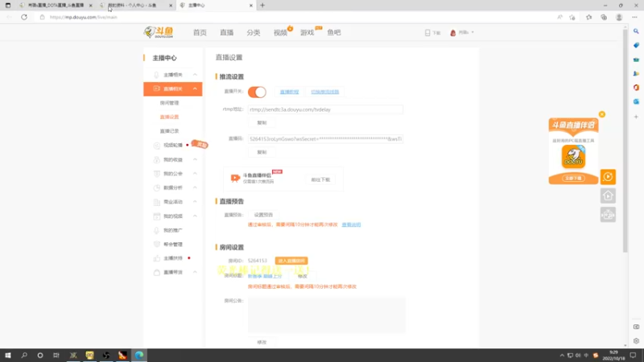Screen dimensions: 644x362
Task: Select 直播设置 in the sidebar
Action: [169, 117]
